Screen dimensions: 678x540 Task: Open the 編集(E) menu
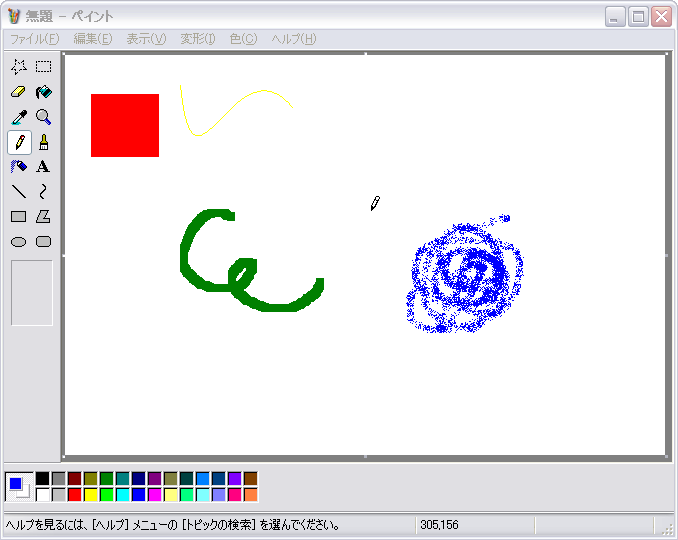tap(93, 39)
